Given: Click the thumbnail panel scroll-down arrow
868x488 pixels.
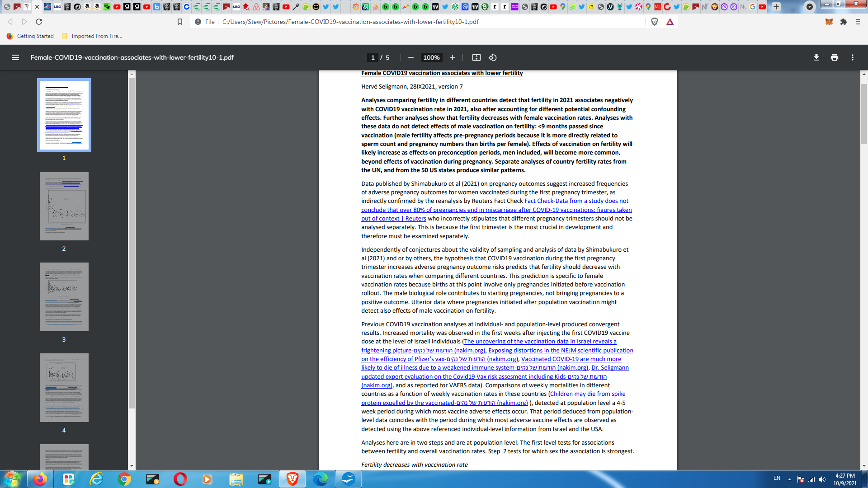Looking at the screenshot, I should pos(132,466).
